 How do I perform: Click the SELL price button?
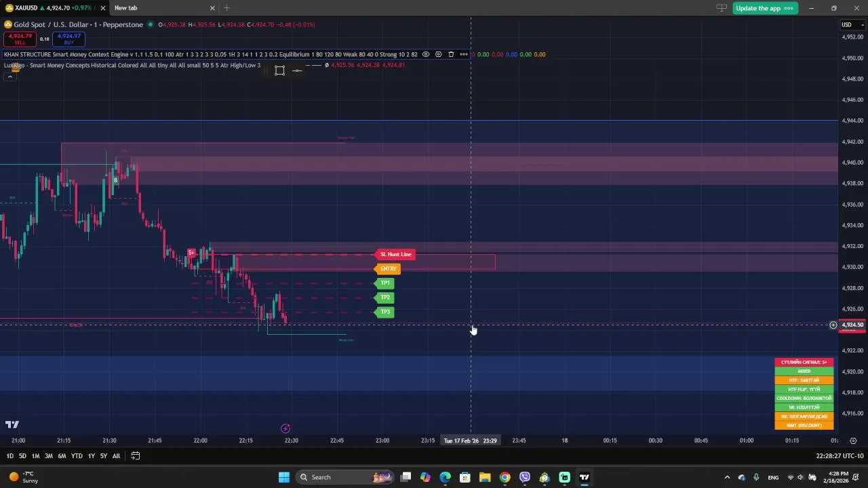20,39
